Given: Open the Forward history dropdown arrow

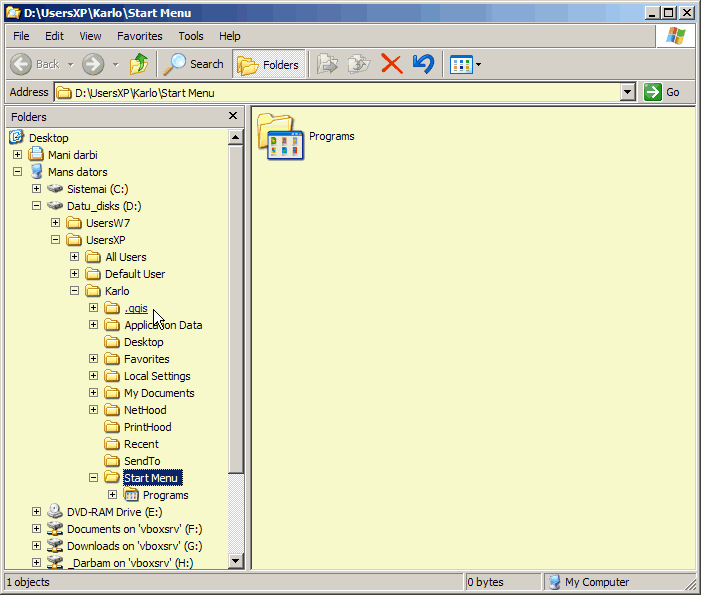Looking at the screenshot, I should [116, 65].
